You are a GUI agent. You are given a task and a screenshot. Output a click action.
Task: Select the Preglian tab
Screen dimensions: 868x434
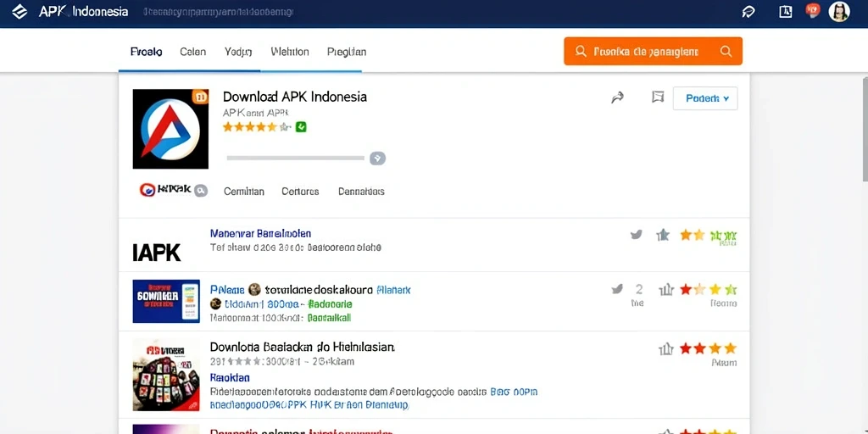(x=347, y=52)
